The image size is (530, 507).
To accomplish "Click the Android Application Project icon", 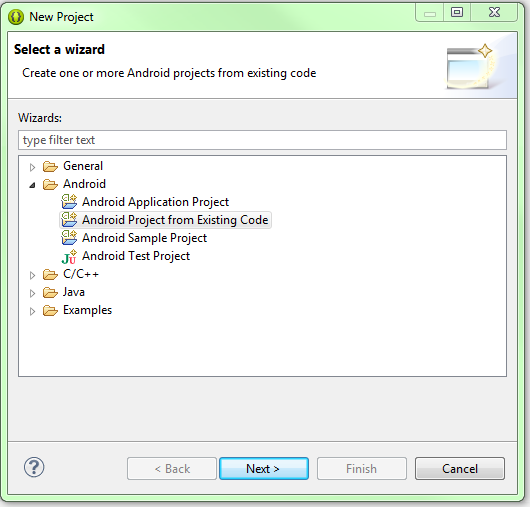I will coord(69,202).
